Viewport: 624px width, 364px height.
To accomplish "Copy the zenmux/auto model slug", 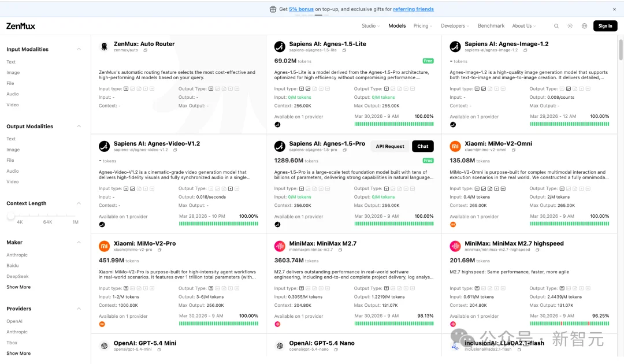I will point(145,50).
